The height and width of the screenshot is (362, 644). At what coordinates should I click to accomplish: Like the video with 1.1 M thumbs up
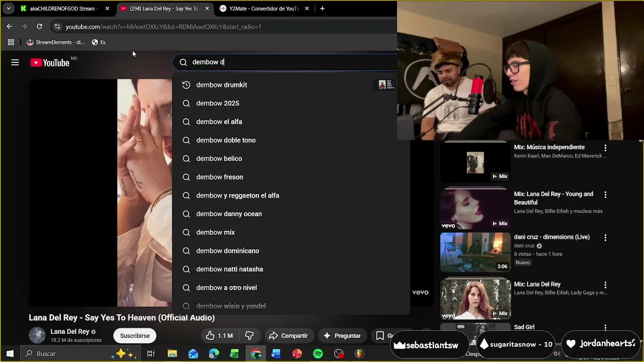tap(219, 336)
